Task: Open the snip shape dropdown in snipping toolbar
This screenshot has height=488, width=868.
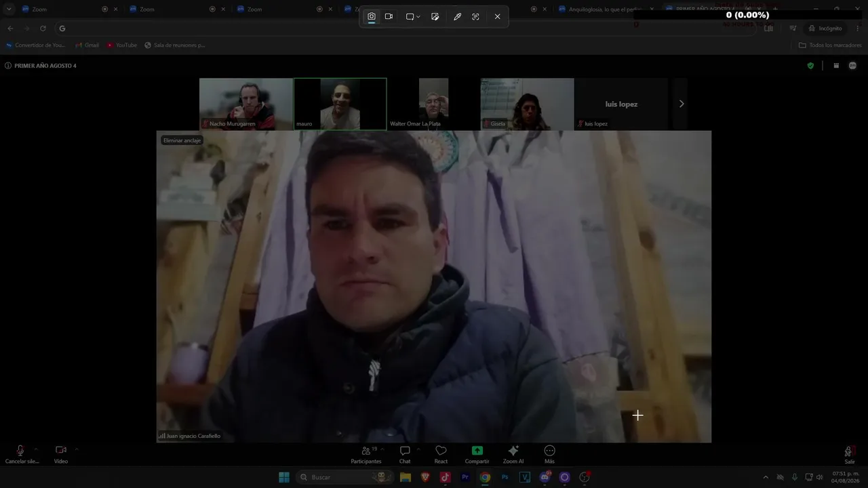Action: pyautogui.click(x=413, y=16)
